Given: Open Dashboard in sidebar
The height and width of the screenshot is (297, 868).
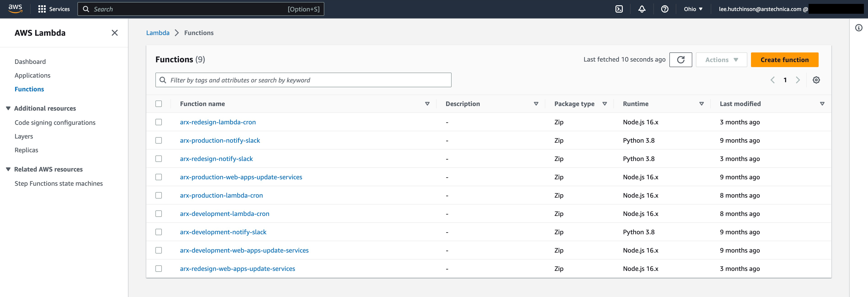Looking at the screenshot, I should (x=30, y=61).
